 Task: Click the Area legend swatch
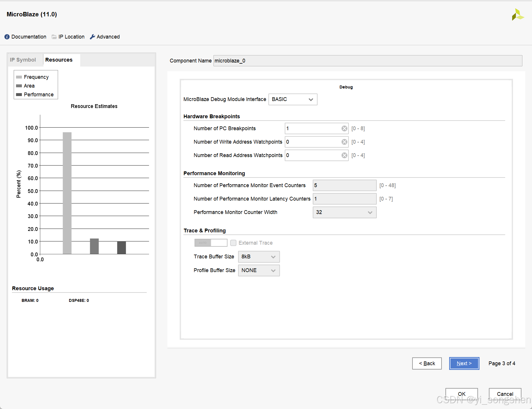[x=19, y=86]
